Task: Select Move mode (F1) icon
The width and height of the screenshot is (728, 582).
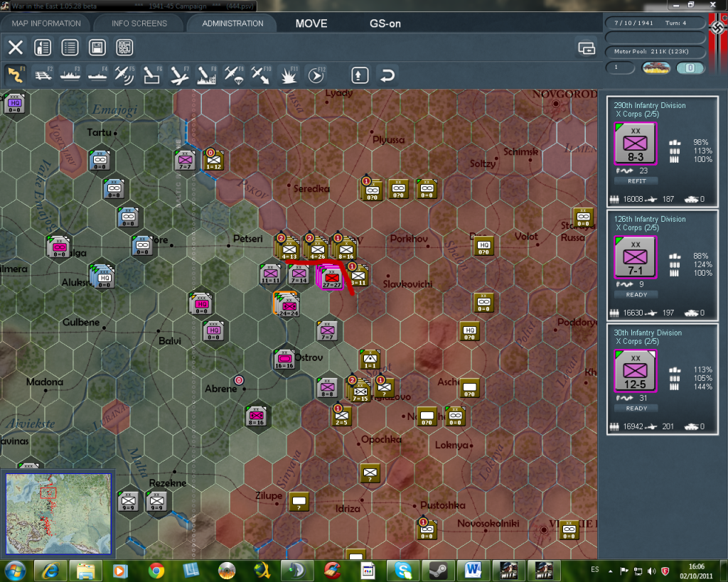Action: [16, 75]
